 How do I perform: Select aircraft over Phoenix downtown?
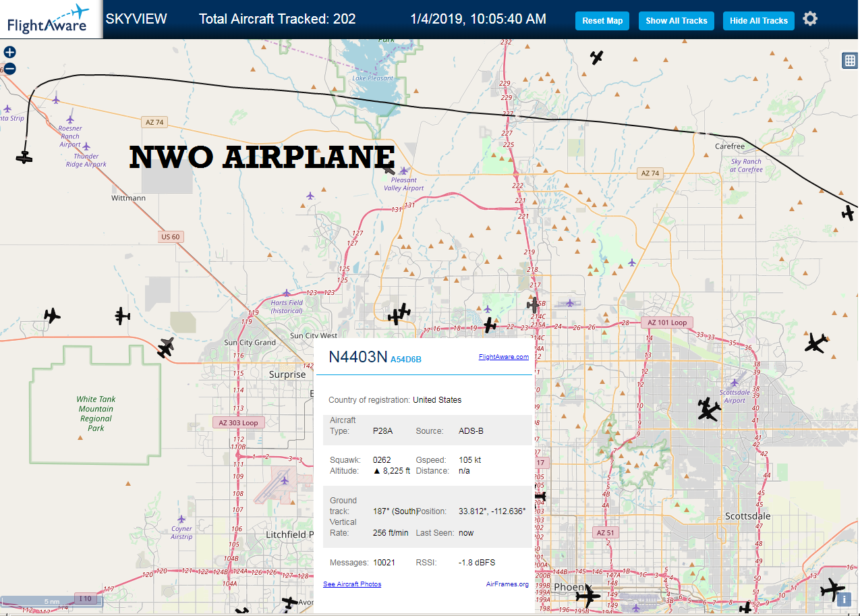pos(587,596)
